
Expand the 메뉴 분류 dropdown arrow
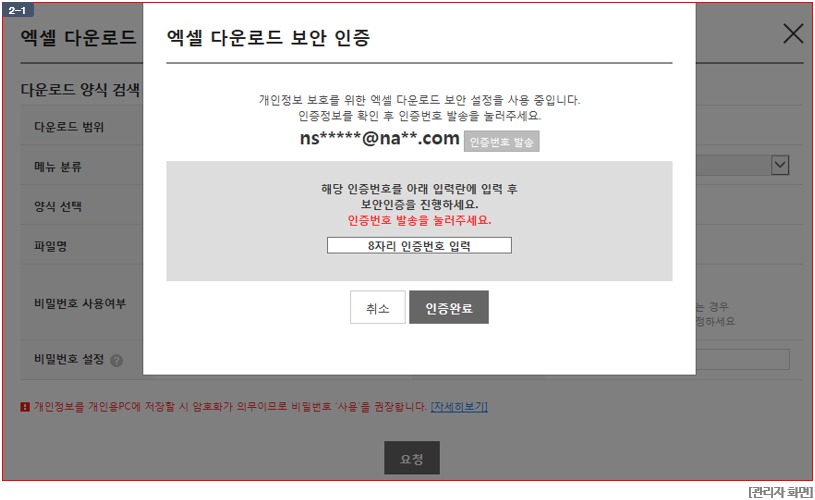pyautogui.click(x=780, y=165)
